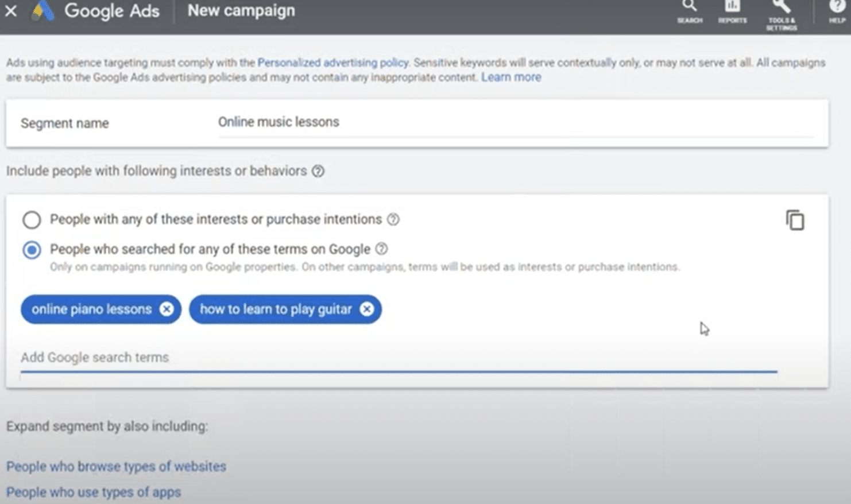Click the Learn more link
851x504 pixels.
click(510, 77)
